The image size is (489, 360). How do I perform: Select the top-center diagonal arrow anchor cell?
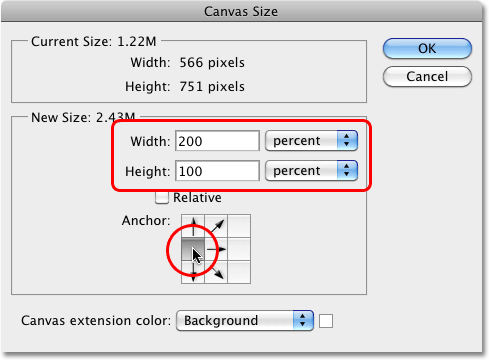216,226
